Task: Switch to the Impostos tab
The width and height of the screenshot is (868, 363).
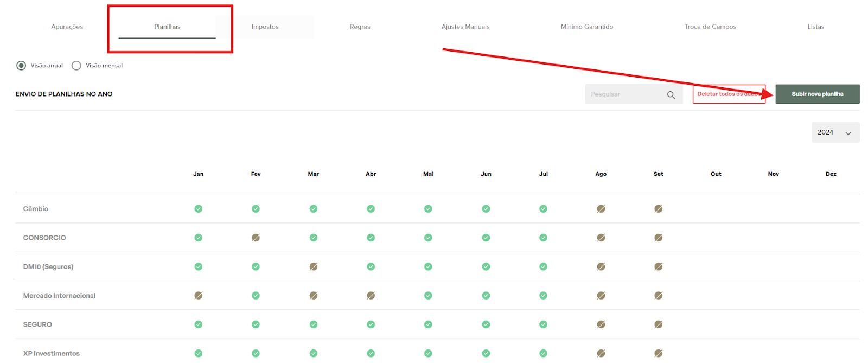Action: (265, 27)
